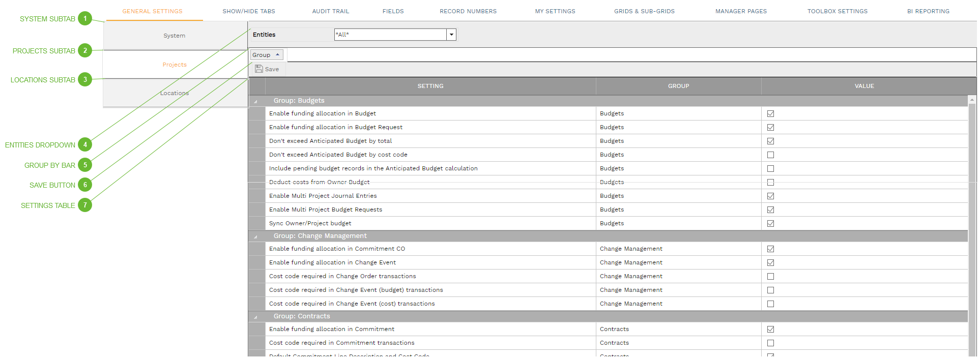
Task: Toggle Enable Multi Project Journal Entries checkbox
Action: tap(770, 196)
